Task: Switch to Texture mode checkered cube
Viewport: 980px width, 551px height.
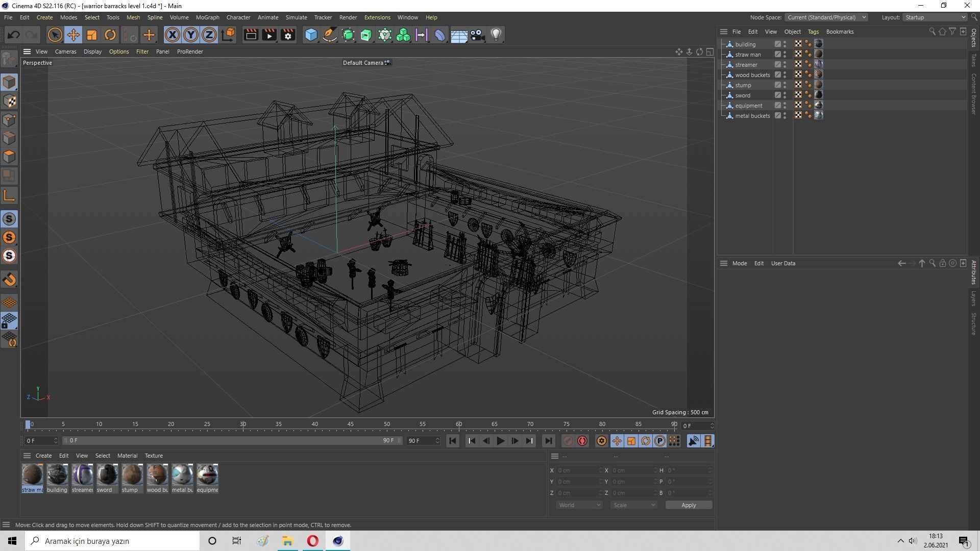Action: pyautogui.click(x=9, y=101)
